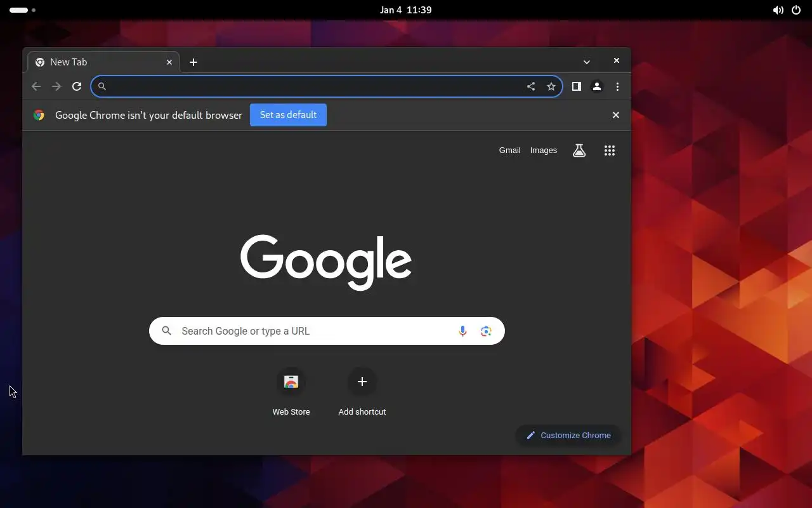Go back with the back arrow
812x508 pixels.
click(36, 86)
